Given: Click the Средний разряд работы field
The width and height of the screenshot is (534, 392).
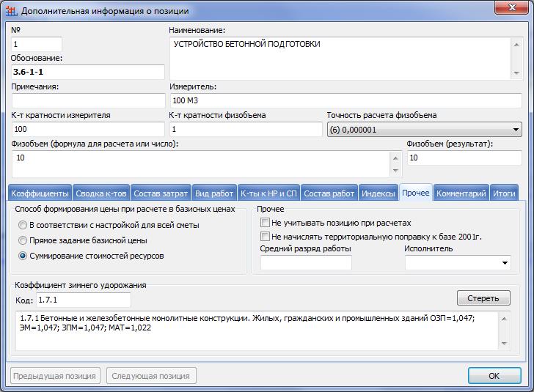Looking at the screenshot, I should 306,263.
